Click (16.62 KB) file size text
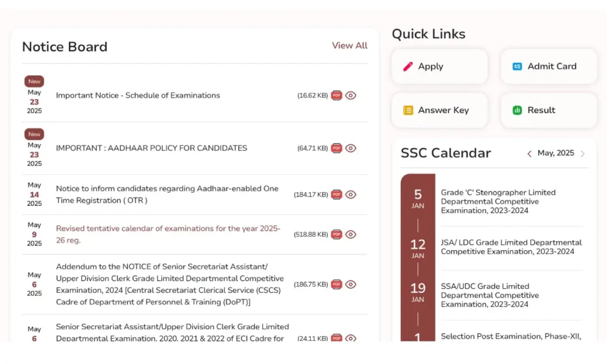This screenshot has height=364, width=607. pyautogui.click(x=312, y=95)
